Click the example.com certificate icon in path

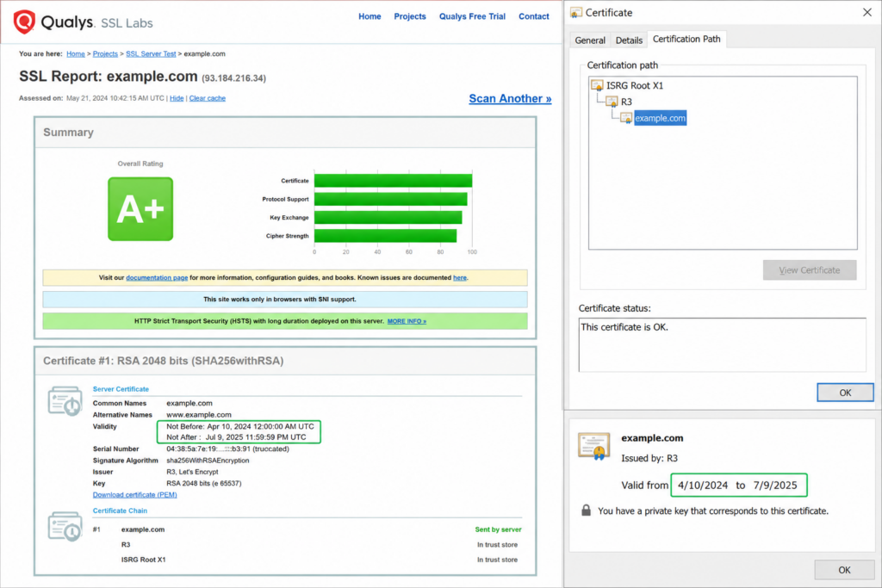626,118
